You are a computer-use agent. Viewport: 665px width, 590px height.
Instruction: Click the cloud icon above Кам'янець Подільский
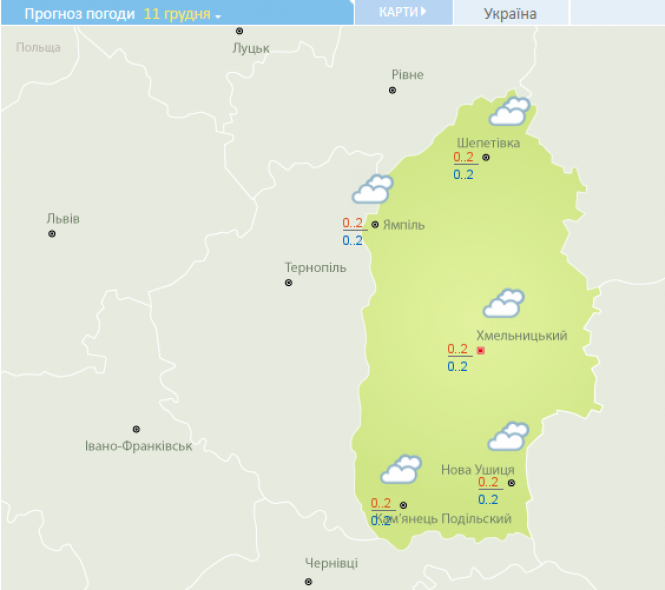(x=401, y=469)
